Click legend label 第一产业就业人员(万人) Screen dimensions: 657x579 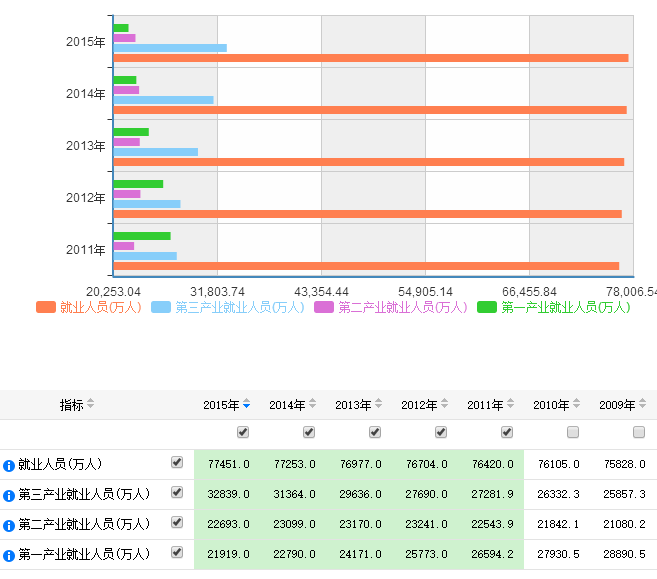pyautogui.click(x=566, y=307)
